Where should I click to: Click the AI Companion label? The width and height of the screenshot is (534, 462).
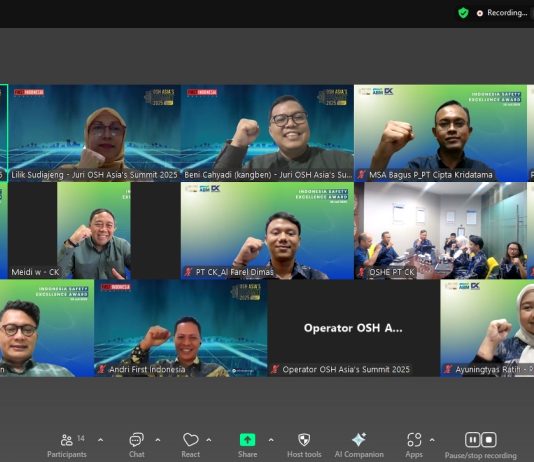tap(359, 455)
